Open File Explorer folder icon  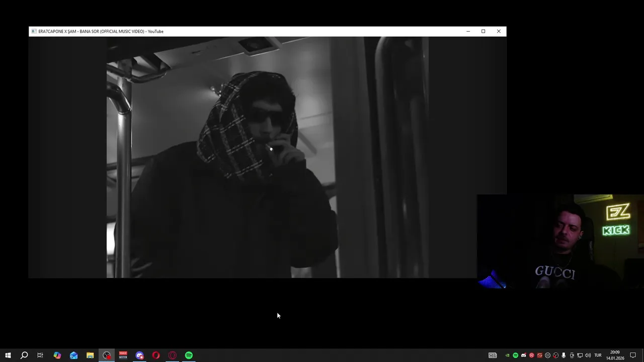pyautogui.click(x=90, y=355)
